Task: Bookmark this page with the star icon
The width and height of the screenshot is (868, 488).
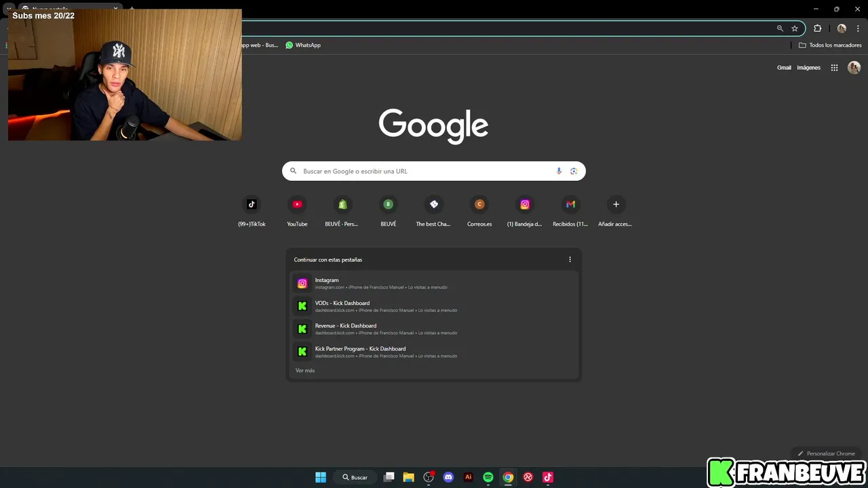Action: click(x=795, y=28)
